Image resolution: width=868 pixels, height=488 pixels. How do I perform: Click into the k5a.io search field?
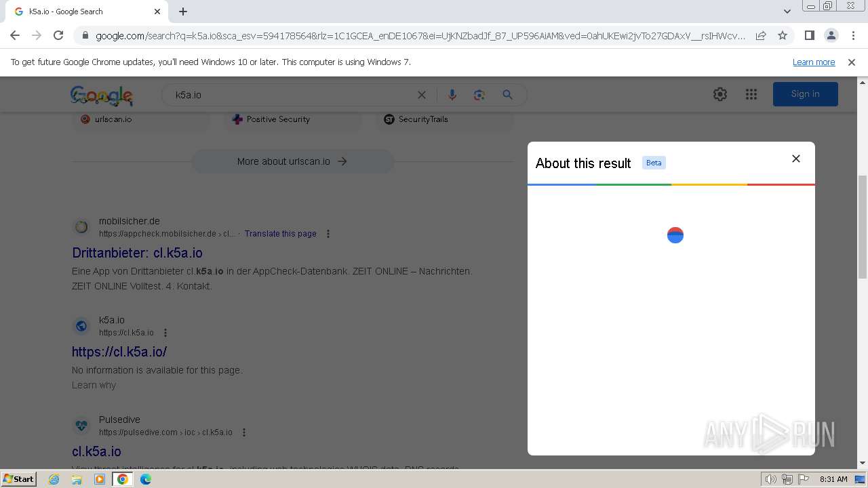point(292,95)
